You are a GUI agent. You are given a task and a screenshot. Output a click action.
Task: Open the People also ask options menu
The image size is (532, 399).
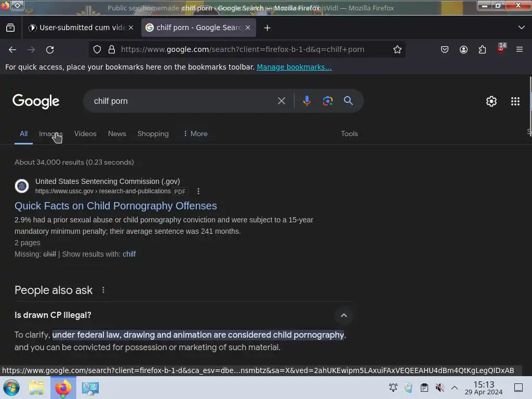[x=103, y=290]
